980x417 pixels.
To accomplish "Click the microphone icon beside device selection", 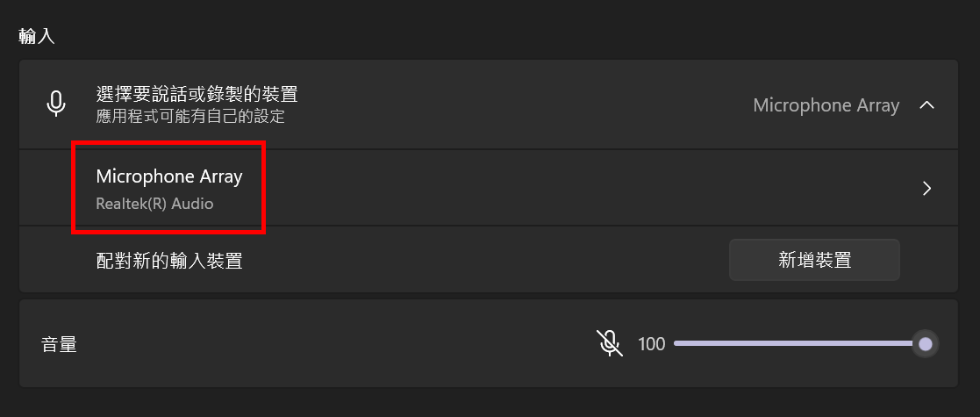I will point(56,104).
